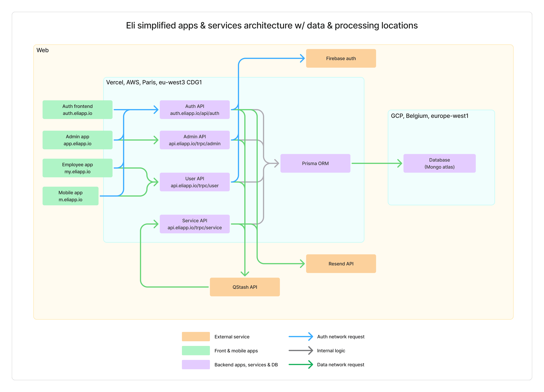Click 'Vercel, AWS, Paris, eu-west3 CDG1' label
The height and width of the screenshot is (392, 544).
[154, 82]
